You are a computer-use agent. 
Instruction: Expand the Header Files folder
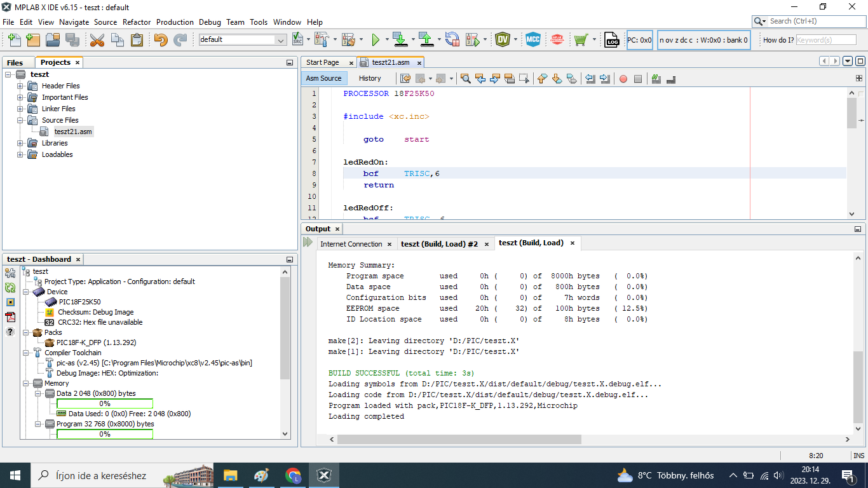[20, 86]
